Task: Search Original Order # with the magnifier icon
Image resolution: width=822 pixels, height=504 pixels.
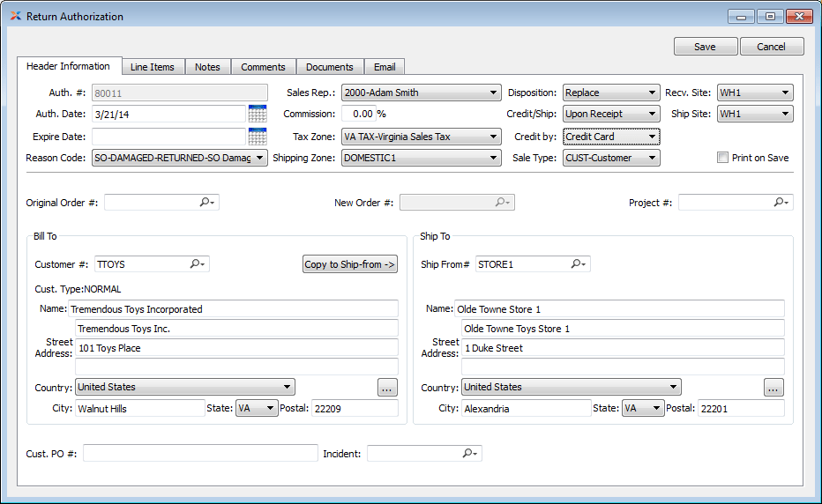Action: pos(207,203)
